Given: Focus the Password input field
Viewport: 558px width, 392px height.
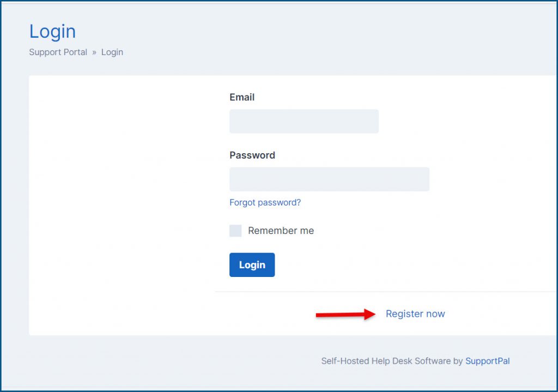Looking at the screenshot, I should [x=329, y=179].
